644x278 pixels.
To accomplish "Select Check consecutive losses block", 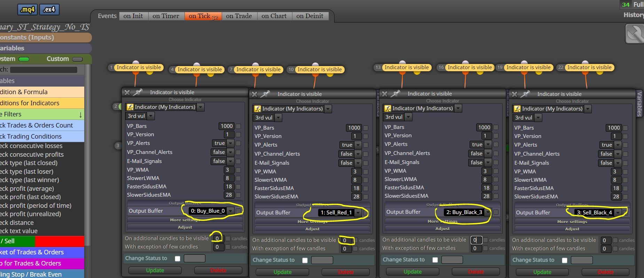I will (x=42, y=146).
